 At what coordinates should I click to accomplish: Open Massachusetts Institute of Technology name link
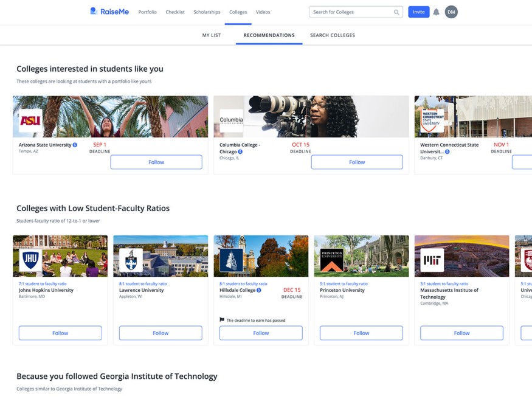click(x=449, y=294)
